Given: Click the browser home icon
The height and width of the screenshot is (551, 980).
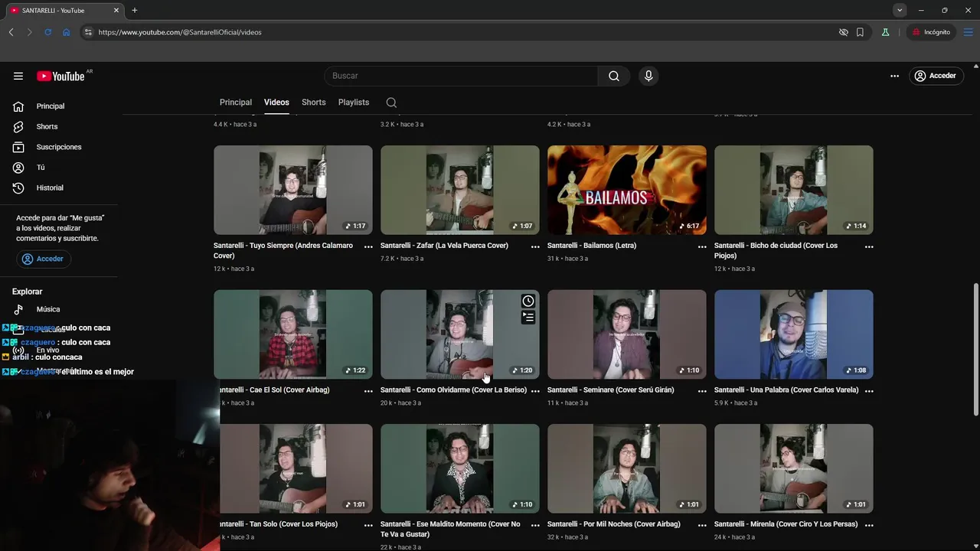Looking at the screenshot, I should tap(67, 32).
